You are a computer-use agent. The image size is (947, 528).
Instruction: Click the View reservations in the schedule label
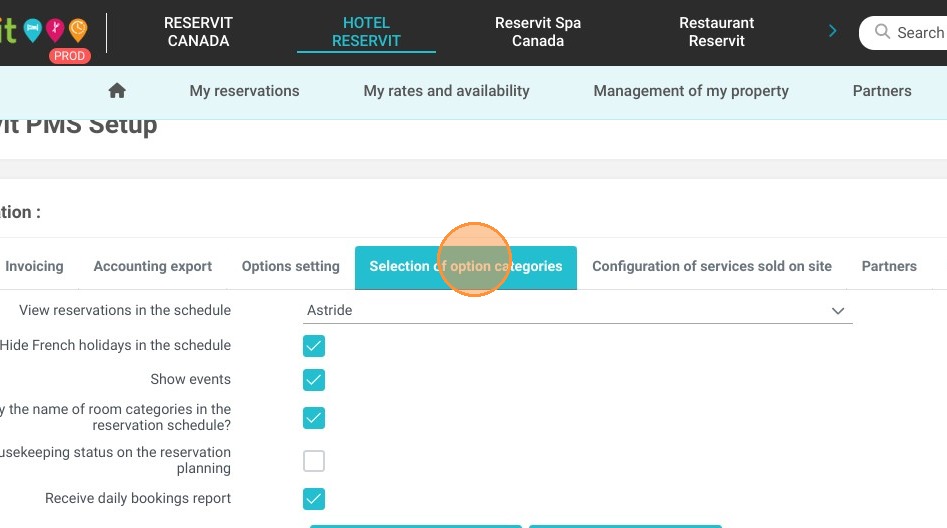coord(125,310)
